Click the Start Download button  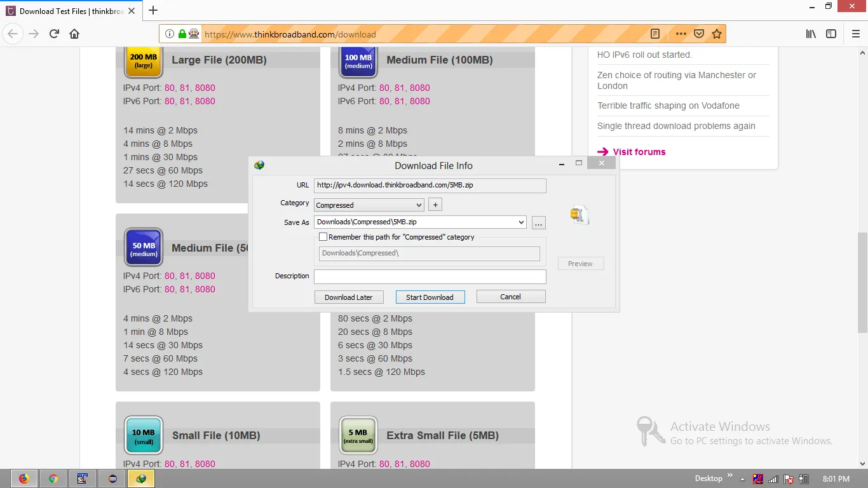pyautogui.click(x=430, y=297)
